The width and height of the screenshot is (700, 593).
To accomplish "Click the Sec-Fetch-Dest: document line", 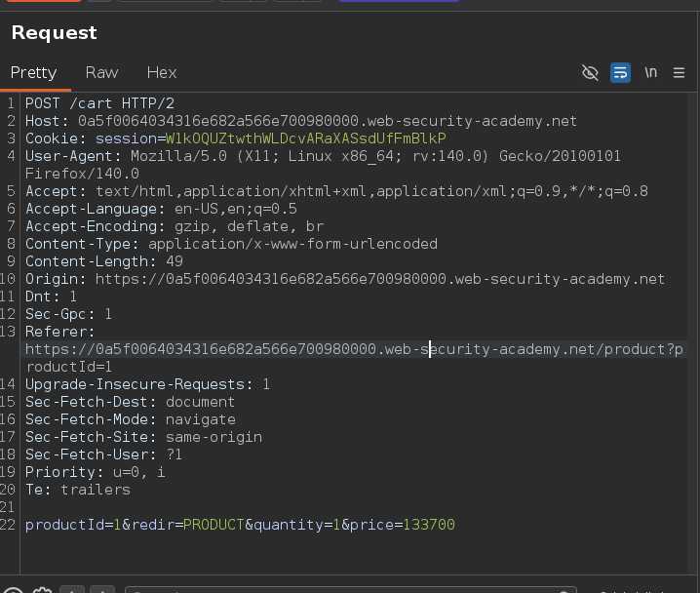I will [130, 402].
